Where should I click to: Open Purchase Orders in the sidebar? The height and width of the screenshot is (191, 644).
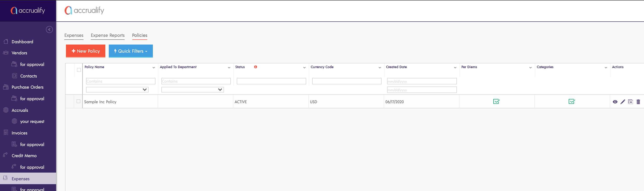pos(27,87)
